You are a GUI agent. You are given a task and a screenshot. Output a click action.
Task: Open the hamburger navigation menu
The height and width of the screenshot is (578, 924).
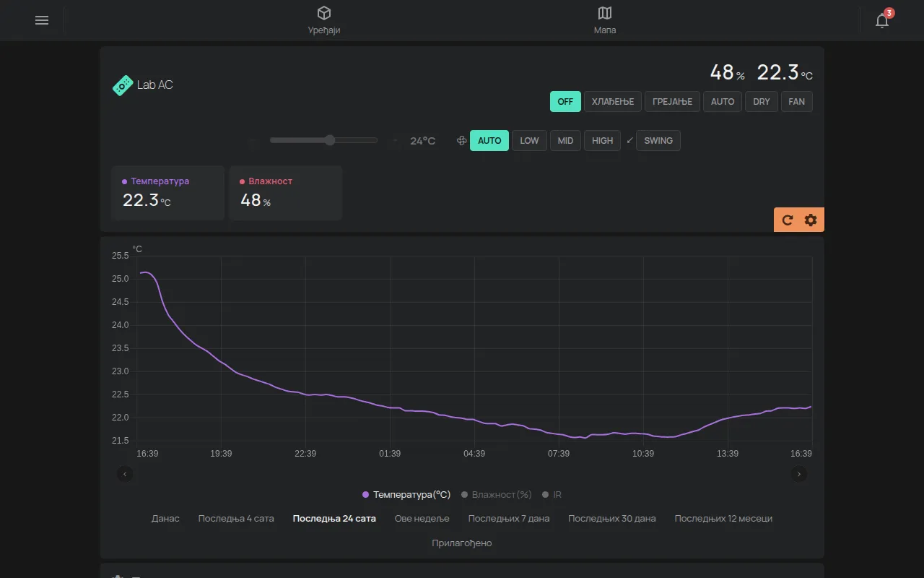(42, 20)
